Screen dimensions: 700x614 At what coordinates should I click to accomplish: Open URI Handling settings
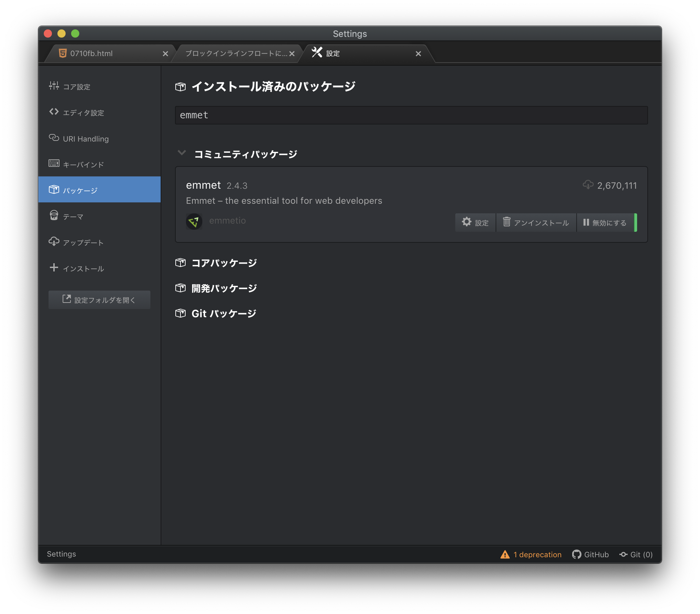85,138
